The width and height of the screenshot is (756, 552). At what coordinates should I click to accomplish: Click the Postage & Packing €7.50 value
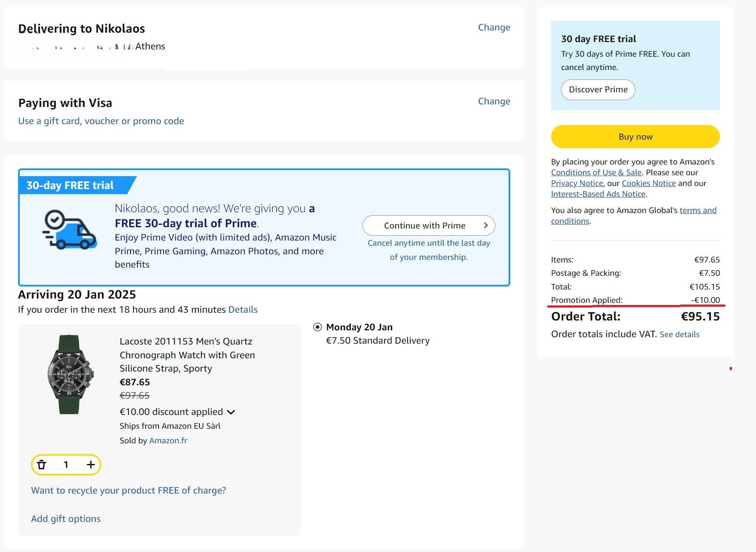pos(709,273)
